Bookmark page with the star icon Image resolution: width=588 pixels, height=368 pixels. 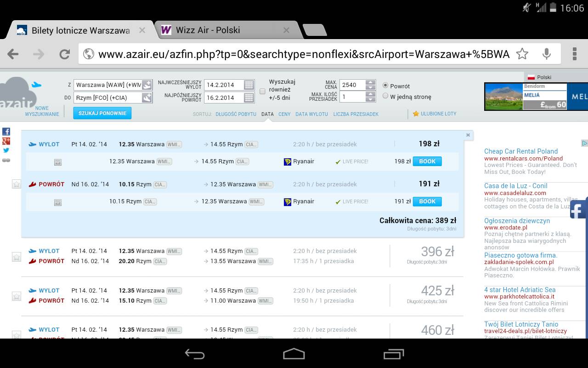(522, 54)
